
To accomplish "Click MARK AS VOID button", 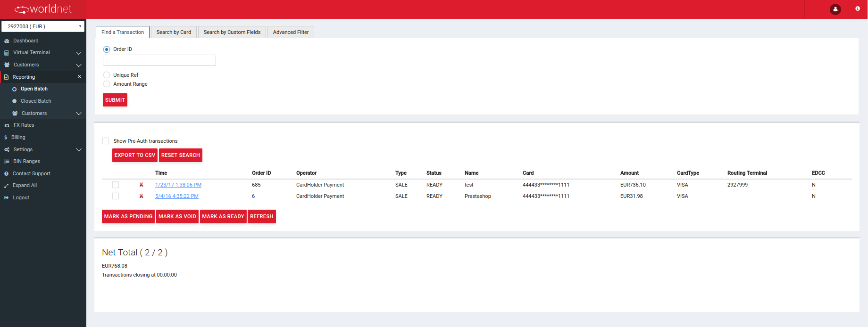I will tap(177, 217).
